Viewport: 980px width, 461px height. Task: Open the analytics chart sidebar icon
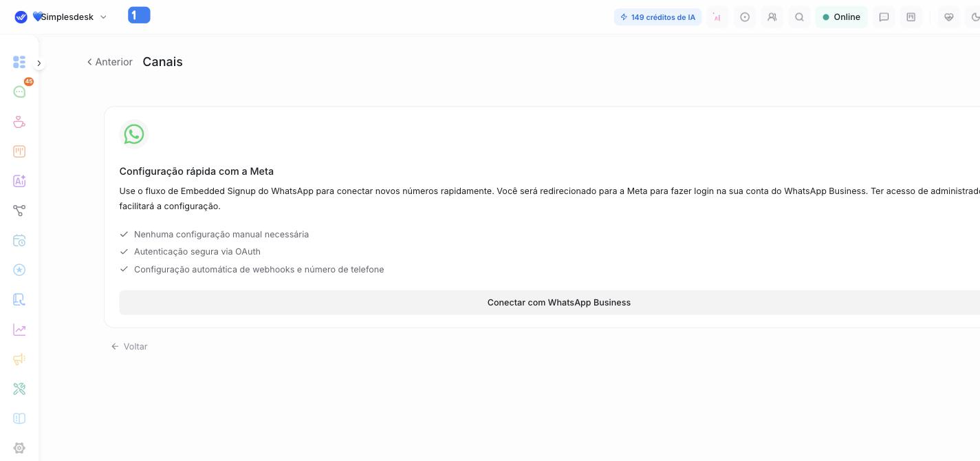tap(19, 330)
